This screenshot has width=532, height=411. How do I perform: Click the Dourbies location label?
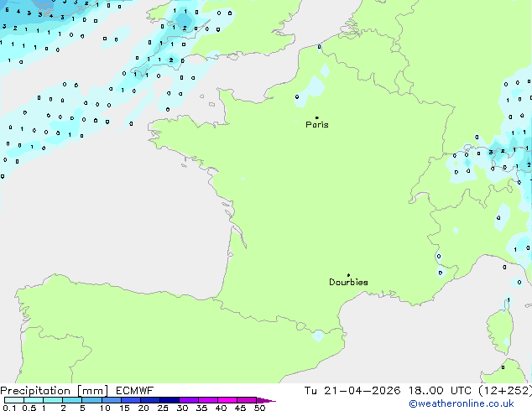tap(348, 282)
